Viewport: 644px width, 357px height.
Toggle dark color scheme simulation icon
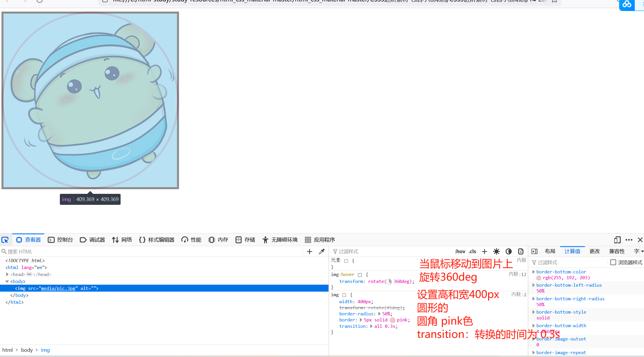pos(508,251)
